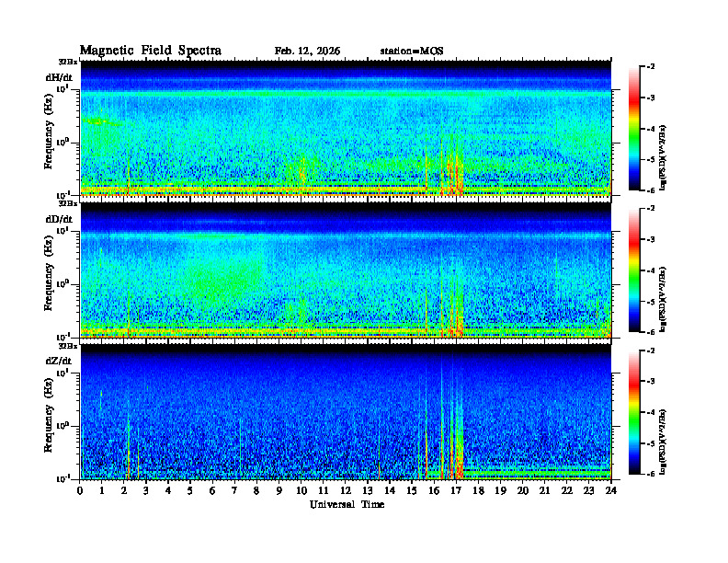Viewport: 728px width, 563px height.
Task: Click hour tick "19" on time axis
Action: point(500,490)
